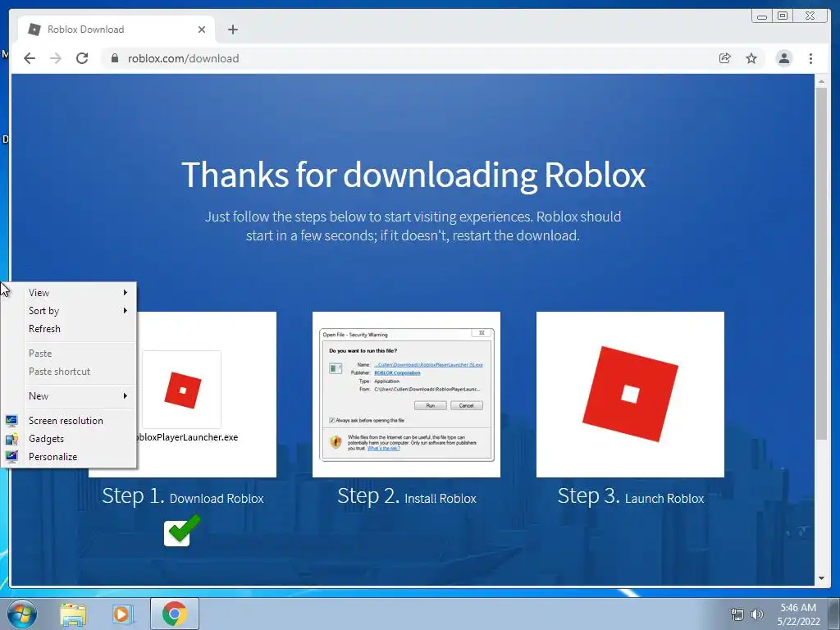Image resolution: width=840 pixels, height=630 pixels.
Task: Open Chrome profile avatar menu
Action: point(783,58)
